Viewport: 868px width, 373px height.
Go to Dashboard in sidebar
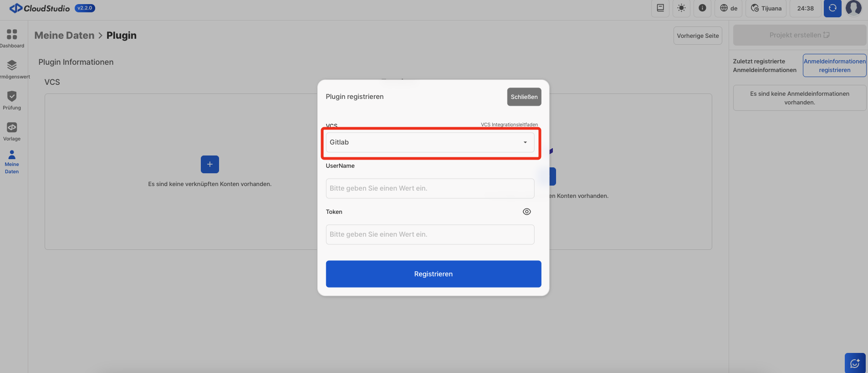tap(12, 38)
